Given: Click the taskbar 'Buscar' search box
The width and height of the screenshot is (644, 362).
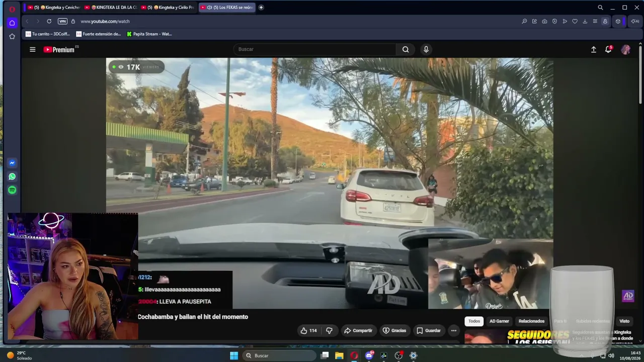Looking at the screenshot, I should [279, 355].
